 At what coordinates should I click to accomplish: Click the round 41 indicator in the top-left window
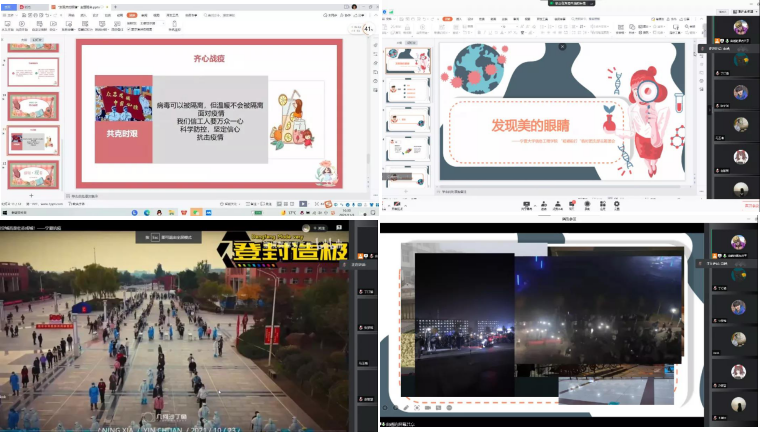[x=367, y=28]
